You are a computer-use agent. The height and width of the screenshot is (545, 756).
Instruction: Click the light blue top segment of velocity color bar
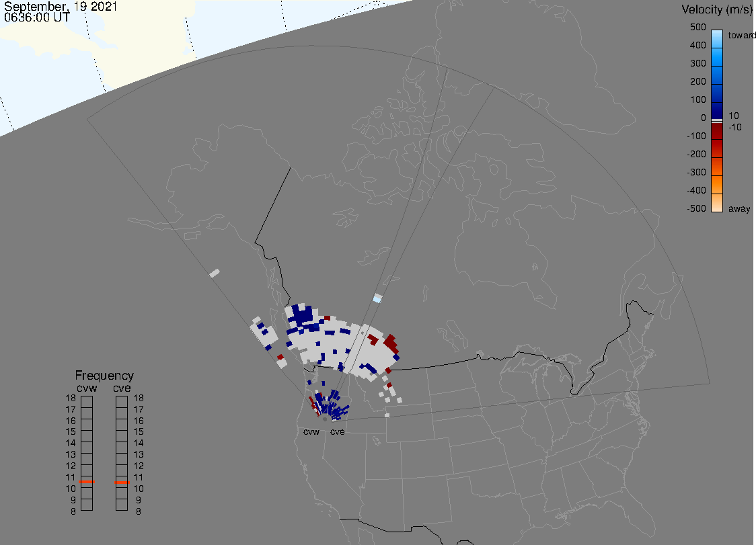(x=717, y=39)
